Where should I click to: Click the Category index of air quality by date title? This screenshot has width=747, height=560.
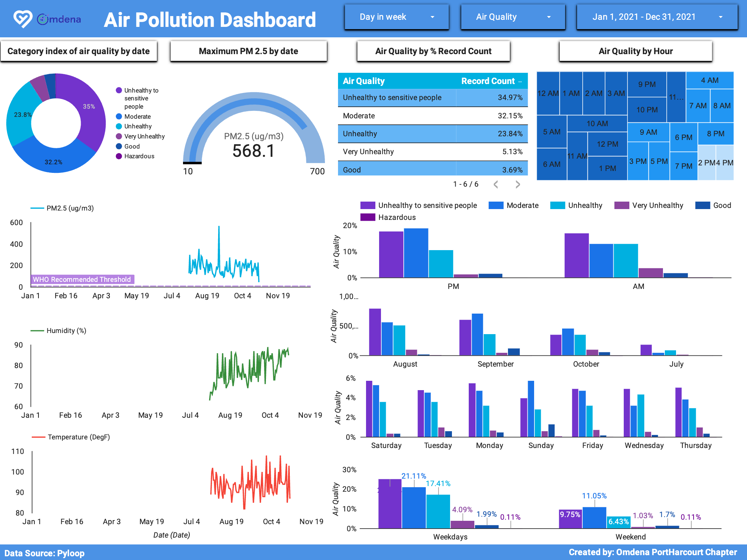click(78, 51)
